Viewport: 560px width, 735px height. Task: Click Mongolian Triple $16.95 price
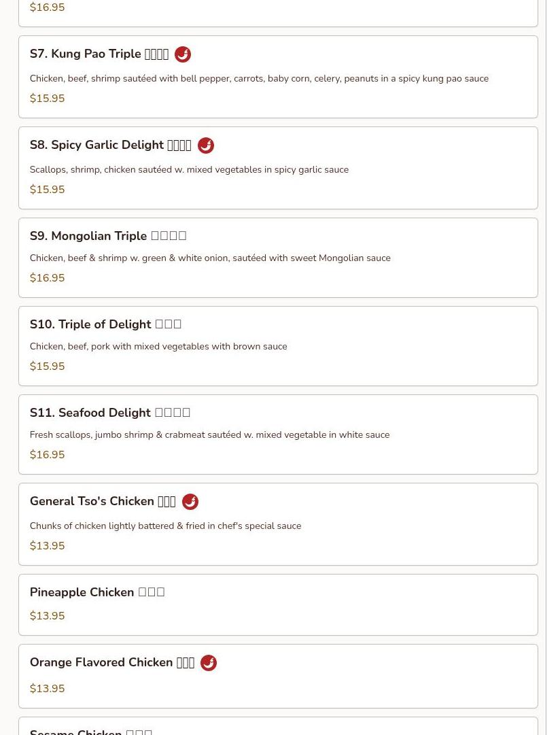click(47, 278)
